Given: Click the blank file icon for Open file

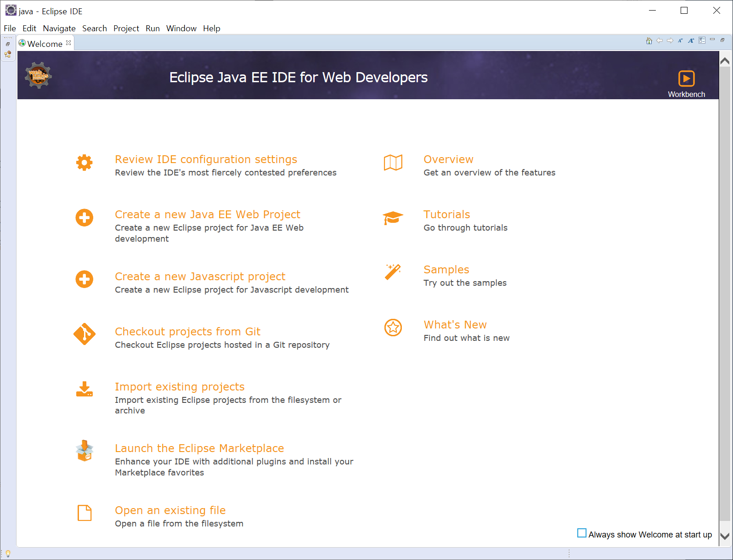Looking at the screenshot, I should pos(85,513).
